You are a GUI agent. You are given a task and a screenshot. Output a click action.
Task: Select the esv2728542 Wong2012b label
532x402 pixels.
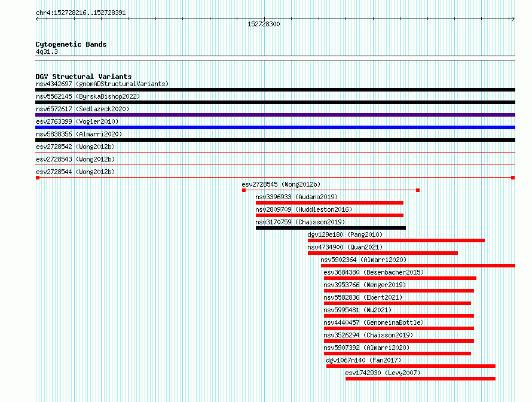(75, 147)
